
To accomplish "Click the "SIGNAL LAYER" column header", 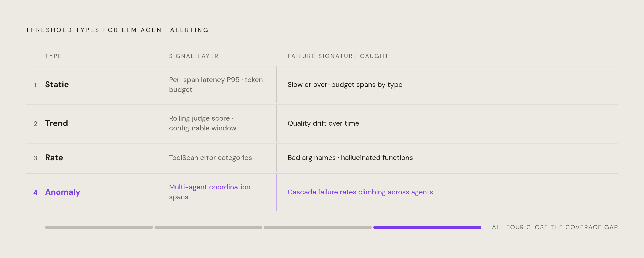I will (x=194, y=56).
